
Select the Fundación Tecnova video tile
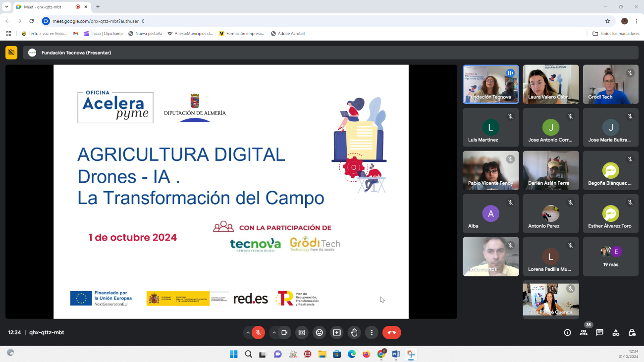tap(491, 84)
